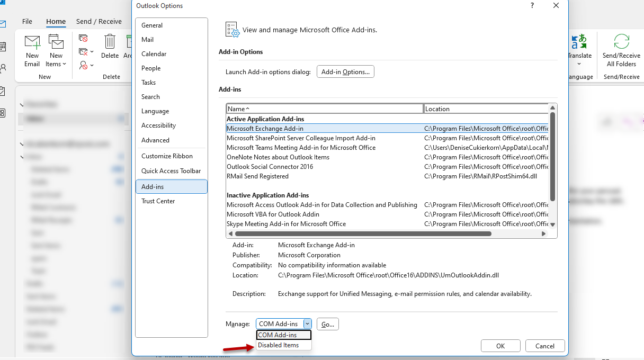Click the Send/Receive All Folders icon
This screenshot has width=644, height=360.
click(621, 42)
